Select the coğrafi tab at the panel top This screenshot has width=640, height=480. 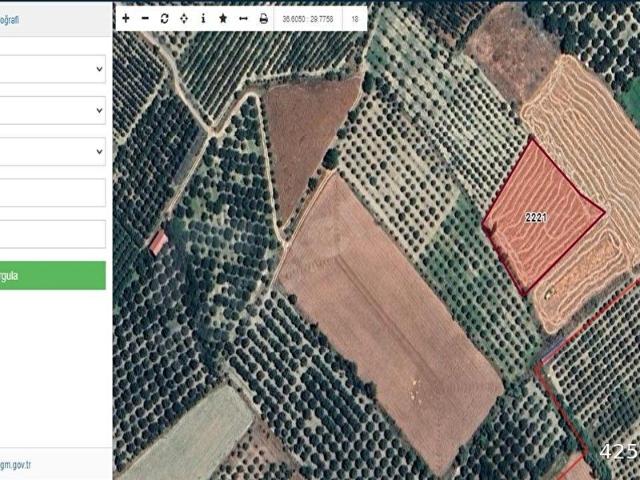[9, 19]
